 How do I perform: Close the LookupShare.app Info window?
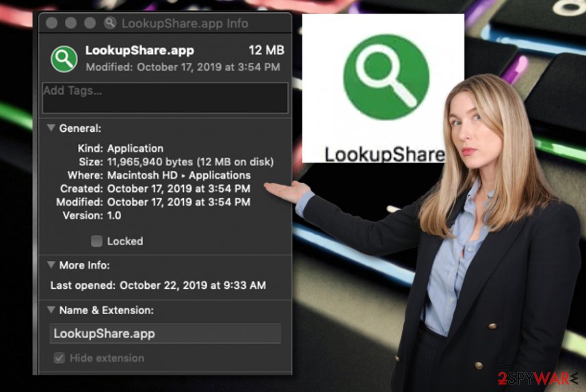[x=51, y=23]
